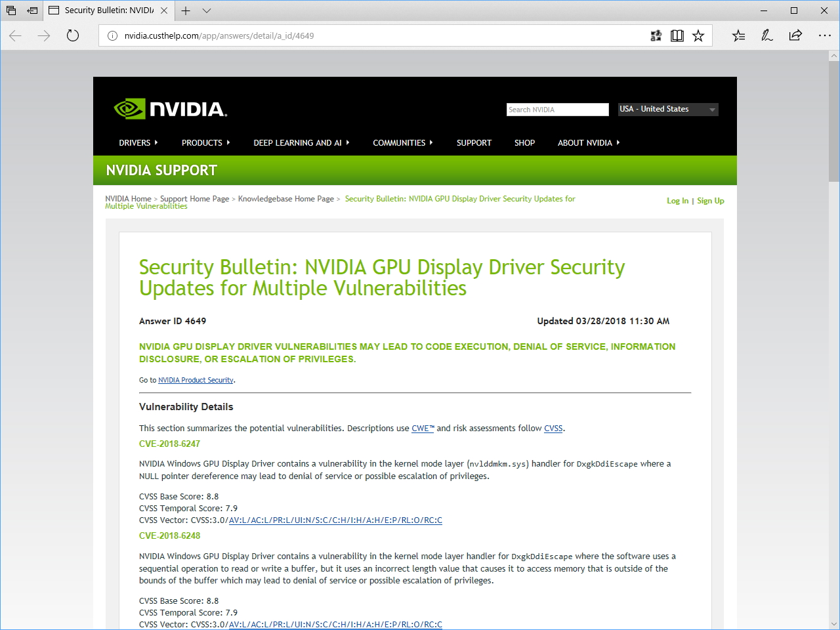Image resolution: width=840 pixels, height=630 pixels.
Task: Open the CVSS link
Action: 553,429
